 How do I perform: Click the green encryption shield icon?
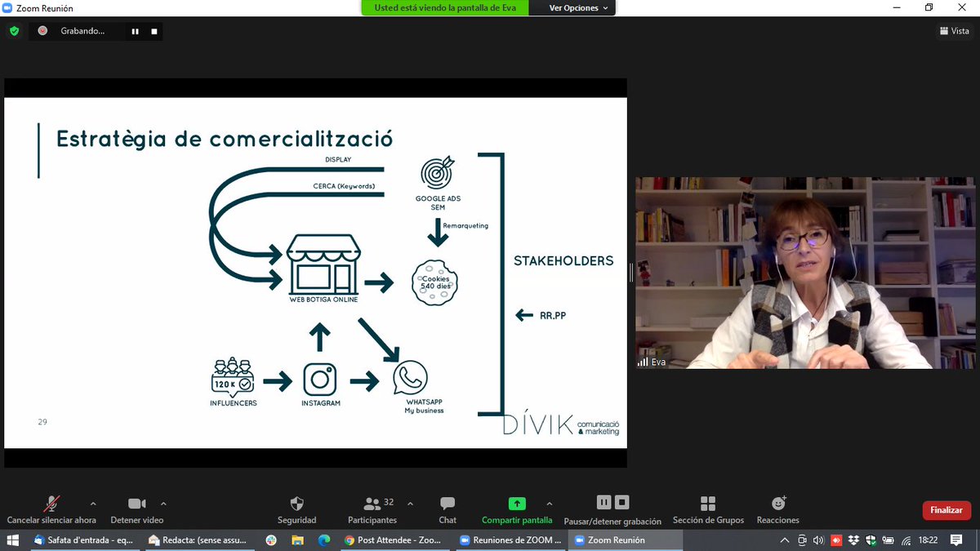(14, 31)
